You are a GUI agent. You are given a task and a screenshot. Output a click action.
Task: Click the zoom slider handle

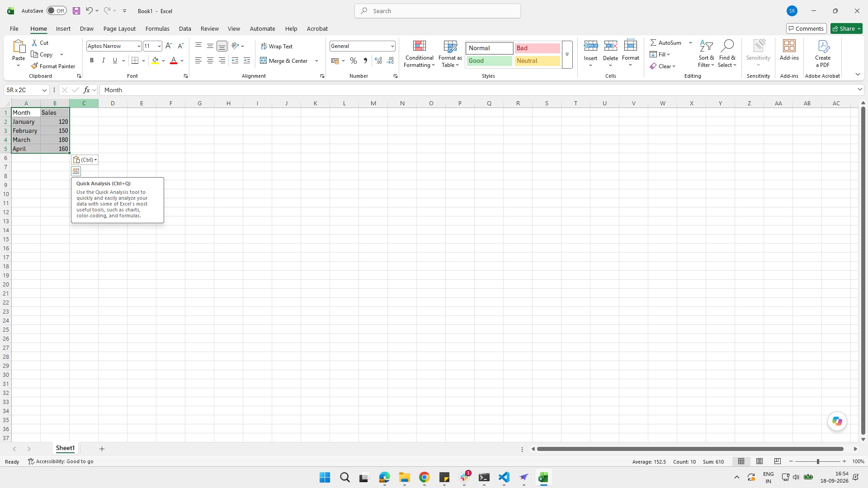pyautogui.click(x=818, y=461)
